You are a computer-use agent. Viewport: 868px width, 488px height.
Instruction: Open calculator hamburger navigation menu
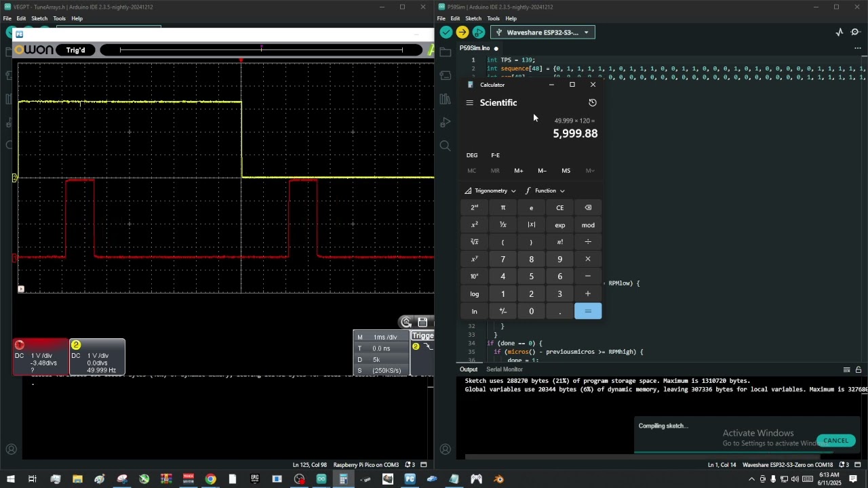(469, 103)
